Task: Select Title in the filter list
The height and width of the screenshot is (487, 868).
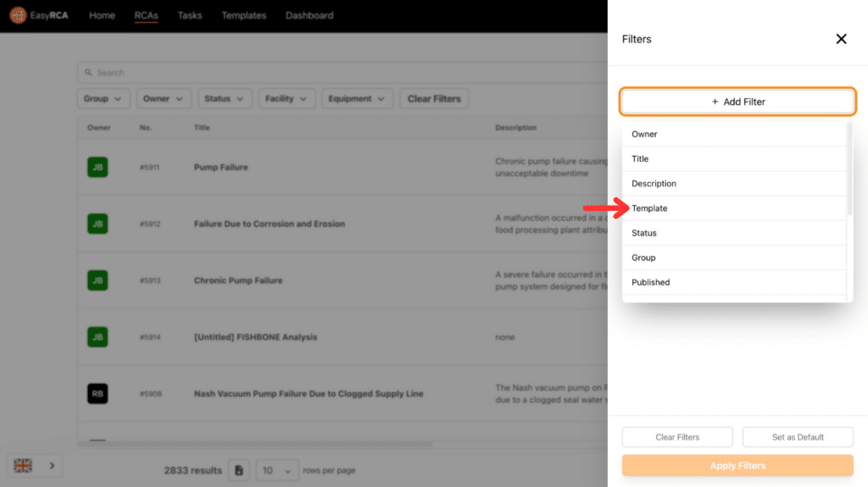Action: [734, 159]
